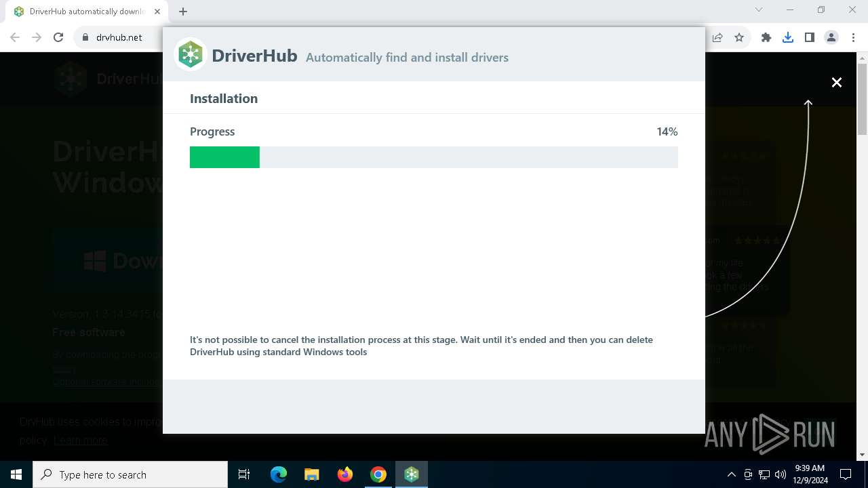Open the clock showing 9:39 AM

[811, 474]
